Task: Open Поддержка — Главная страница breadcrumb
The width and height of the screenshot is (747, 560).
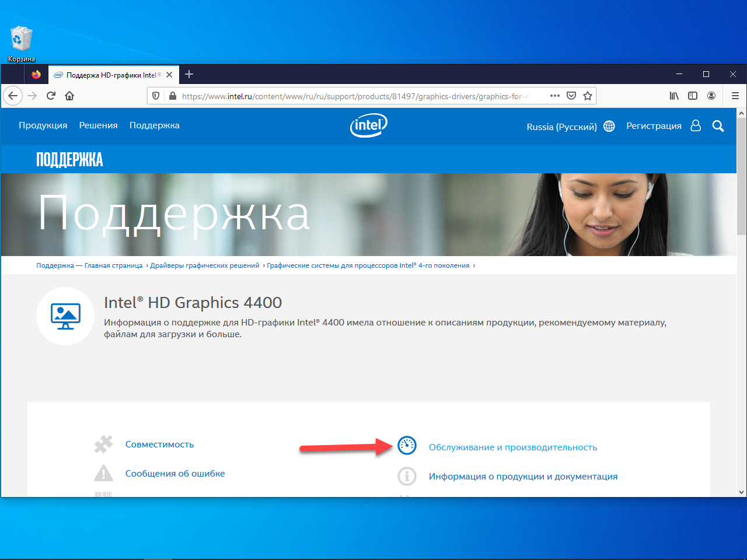Action: pos(89,265)
